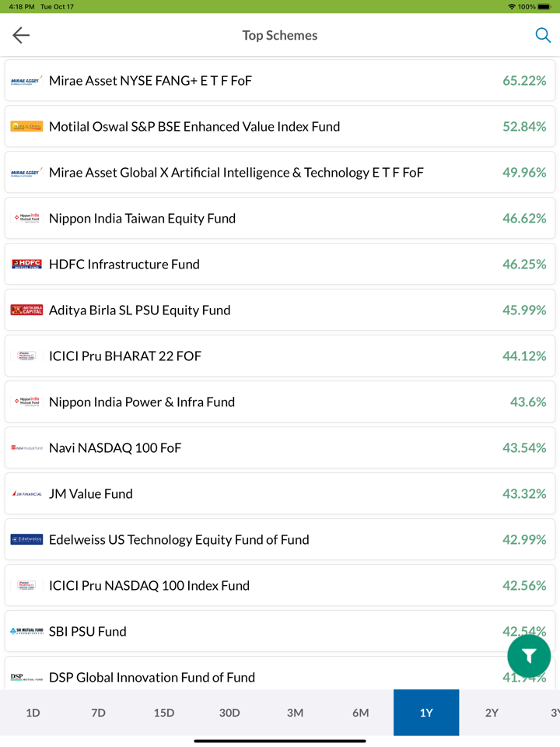560x747 pixels.
Task: Open JM Value Fund scheme
Action: point(91,494)
